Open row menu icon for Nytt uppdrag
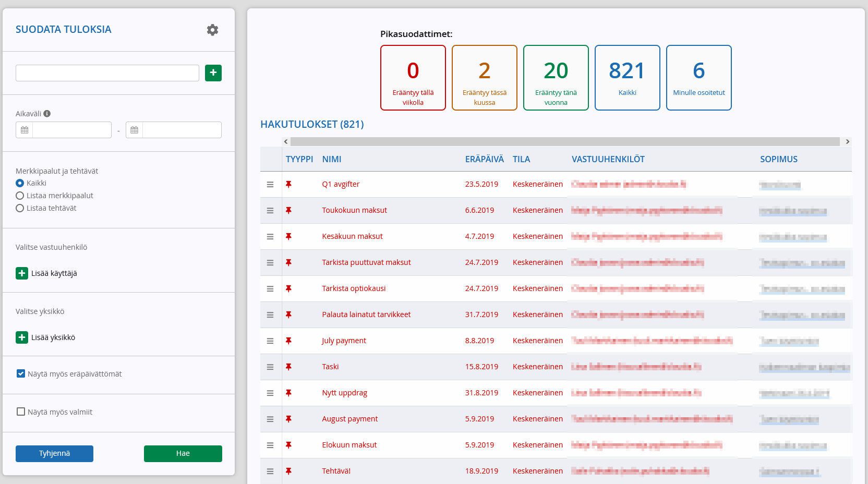868x484 pixels. point(270,393)
